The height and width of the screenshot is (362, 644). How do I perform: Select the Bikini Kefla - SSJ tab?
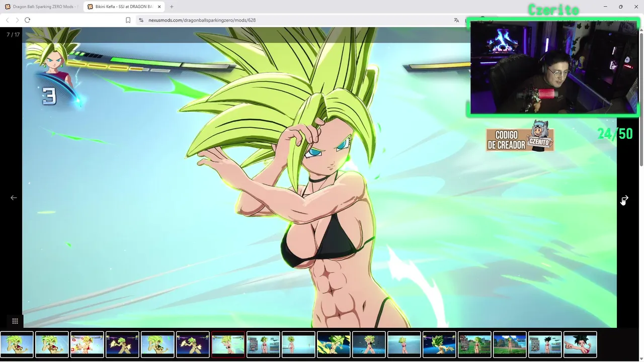click(124, 7)
